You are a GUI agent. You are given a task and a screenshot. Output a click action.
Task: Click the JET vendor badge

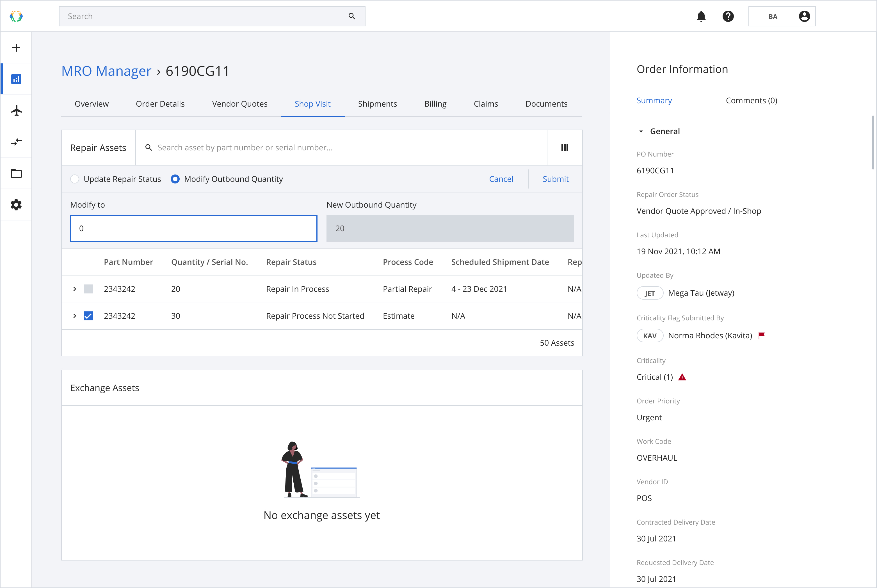(x=650, y=293)
